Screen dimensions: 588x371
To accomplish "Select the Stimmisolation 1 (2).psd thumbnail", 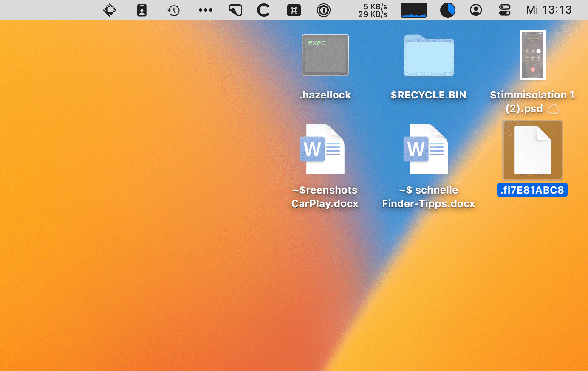I will pyautogui.click(x=533, y=55).
